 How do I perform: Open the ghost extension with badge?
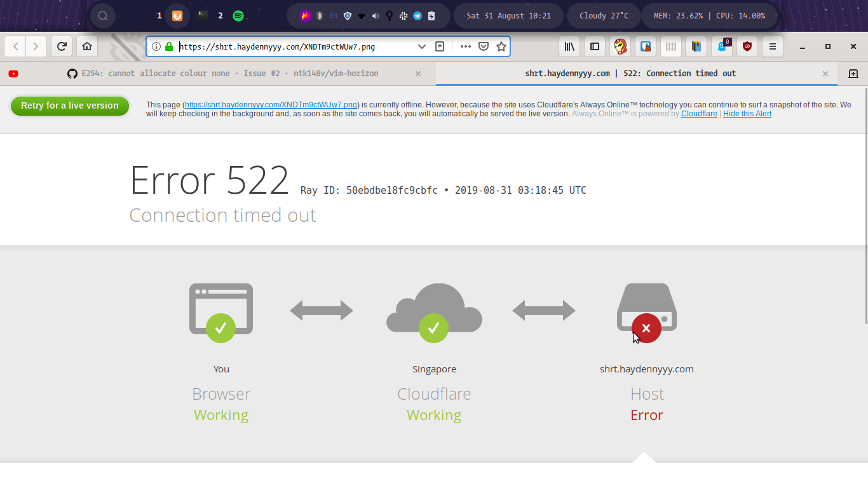tap(722, 46)
